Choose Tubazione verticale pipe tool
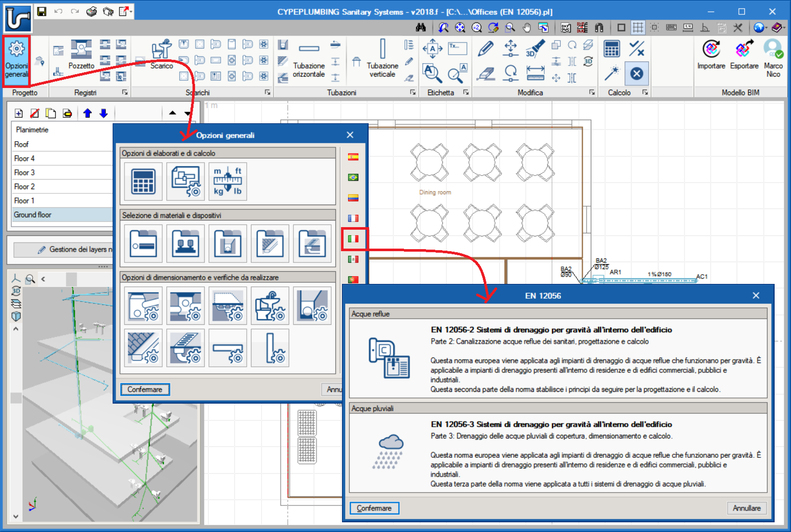 click(x=382, y=59)
